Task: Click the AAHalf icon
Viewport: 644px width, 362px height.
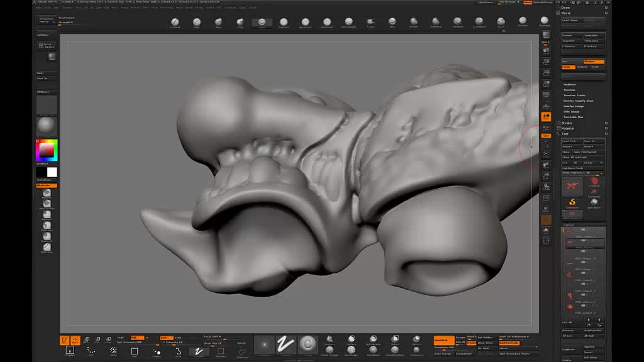Action: pyautogui.click(x=546, y=84)
